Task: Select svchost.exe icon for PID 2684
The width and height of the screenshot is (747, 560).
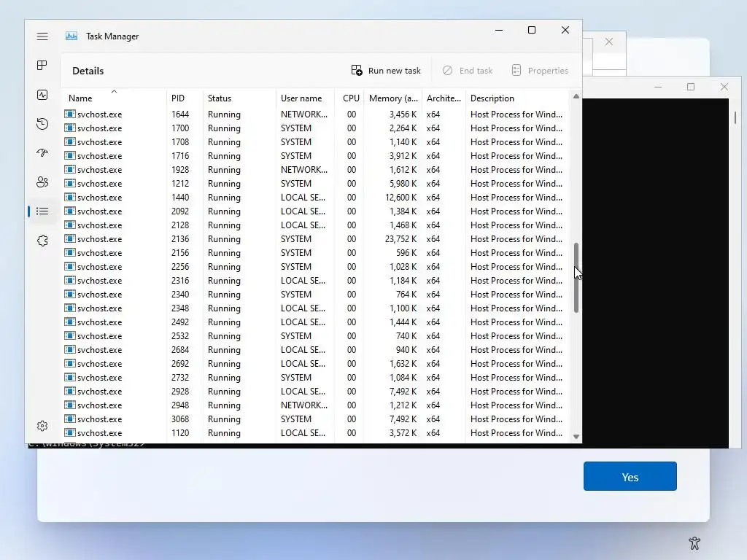Action: pos(70,349)
